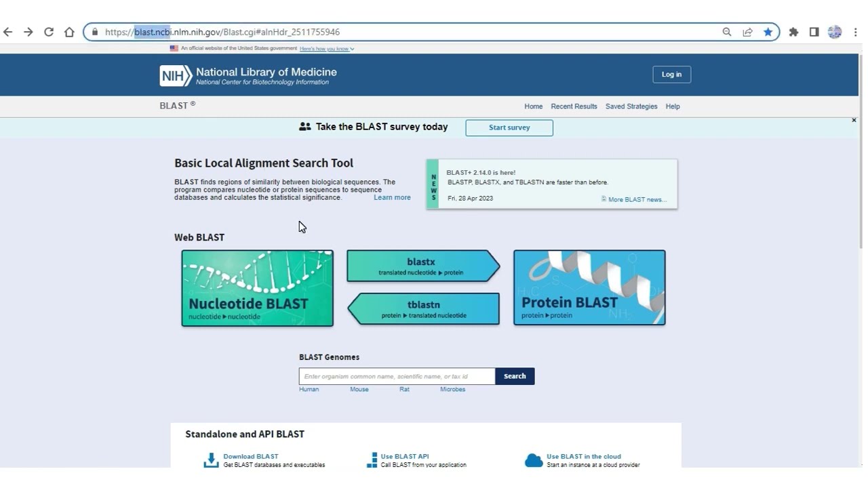Screen dimensions: 868x488
Task: Click the NIH logo
Action: [x=176, y=75]
